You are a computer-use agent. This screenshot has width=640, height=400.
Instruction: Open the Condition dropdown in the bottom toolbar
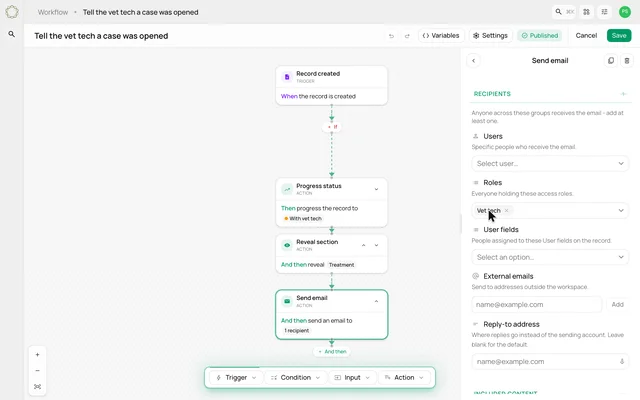[296, 378]
